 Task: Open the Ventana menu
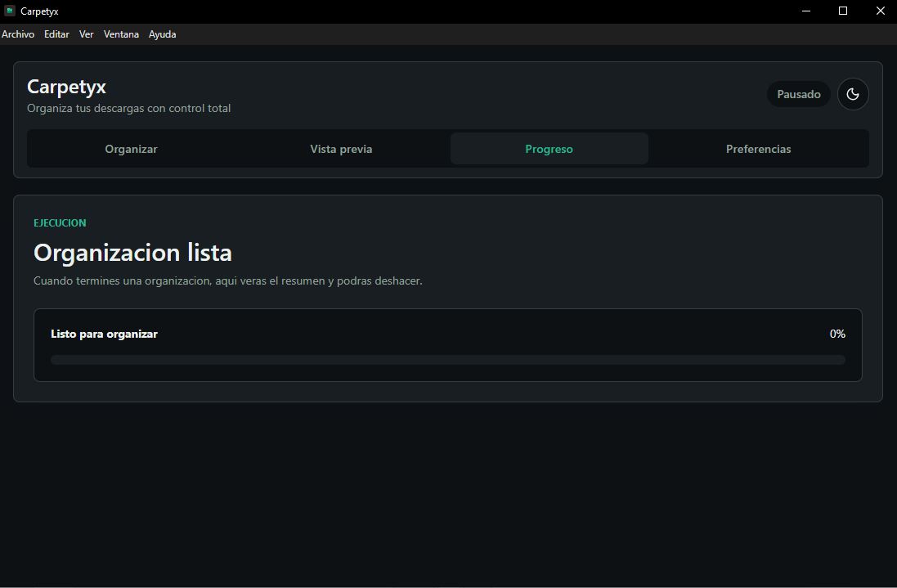pyautogui.click(x=121, y=34)
